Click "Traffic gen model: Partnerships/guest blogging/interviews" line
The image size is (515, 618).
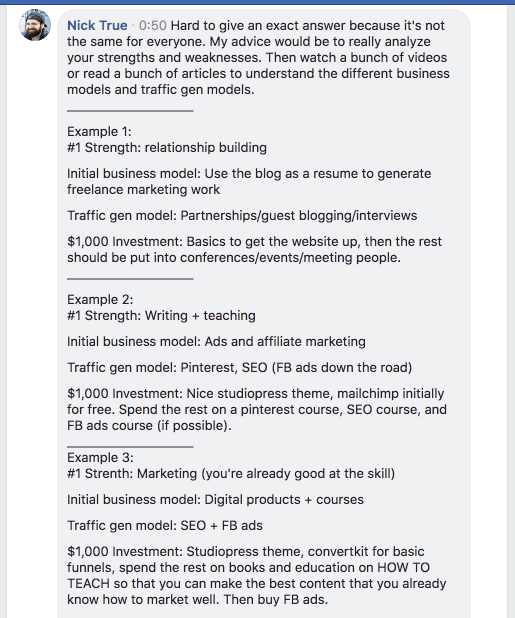click(242, 216)
